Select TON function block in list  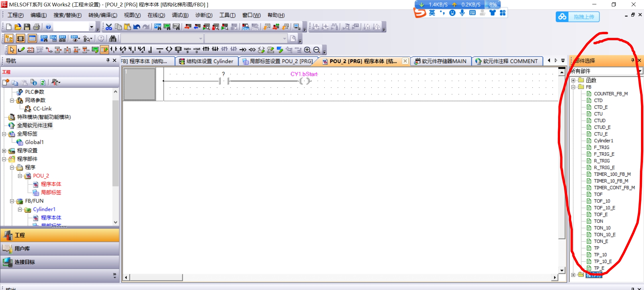[x=598, y=221]
